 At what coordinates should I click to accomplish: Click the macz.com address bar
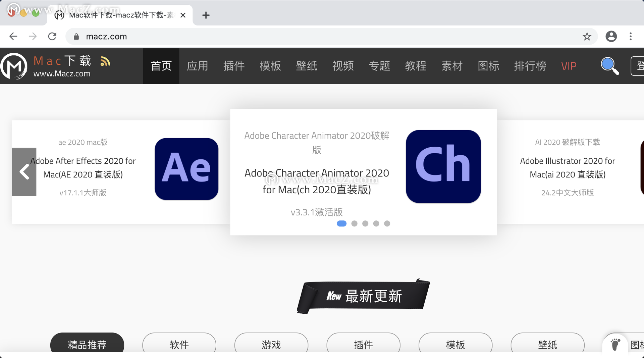(x=331, y=36)
